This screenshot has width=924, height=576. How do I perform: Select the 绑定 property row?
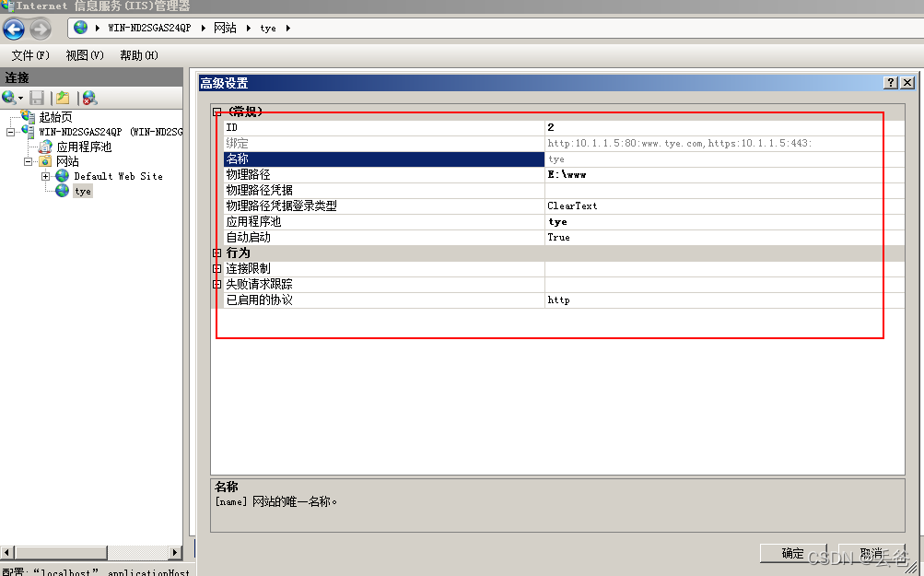pyautogui.click(x=564, y=143)
